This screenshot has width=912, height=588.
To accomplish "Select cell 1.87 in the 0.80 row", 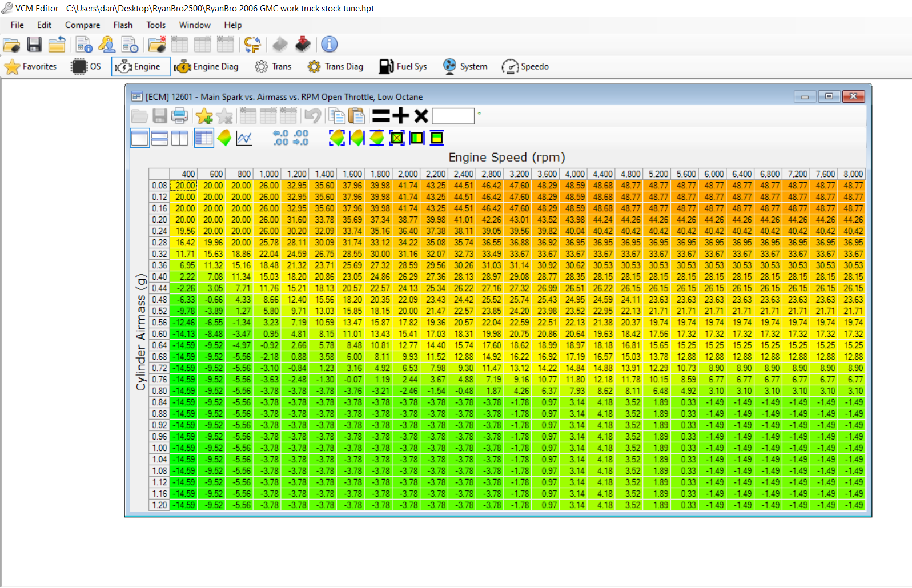I will coord(491,391).
